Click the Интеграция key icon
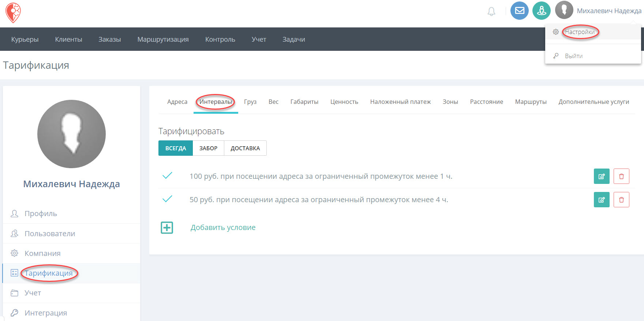The image size is (644, 321). [14, 313]
